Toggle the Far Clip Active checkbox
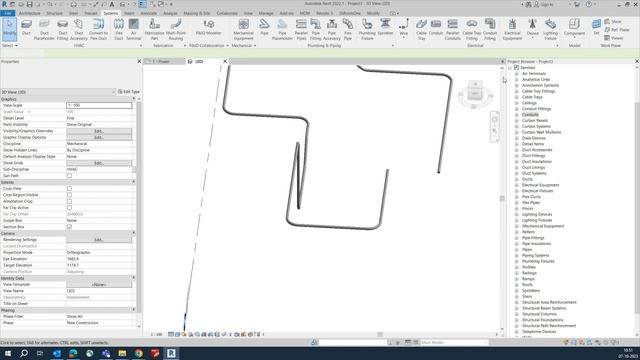 click(69, 208)
